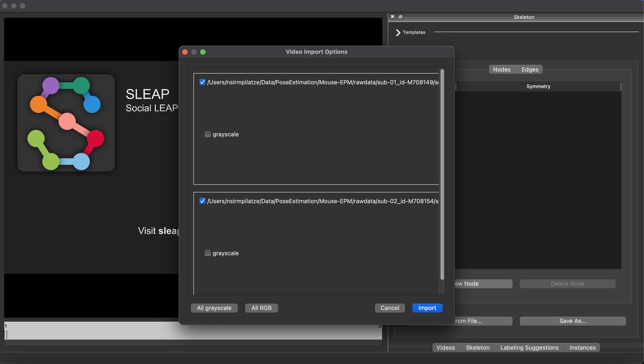Enable grayscale for the first video
Screen dimensions: 644x364
point(208,134)
